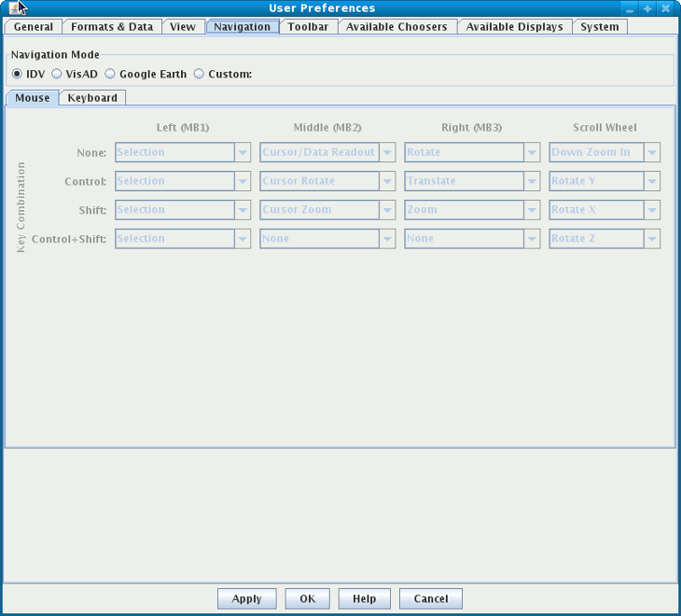Minimize the User Preferences window

(x=631, y=8)
